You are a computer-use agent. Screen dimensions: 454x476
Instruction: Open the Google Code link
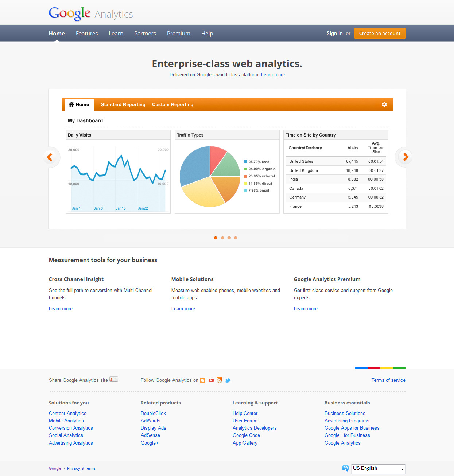[x=246, y=435]
